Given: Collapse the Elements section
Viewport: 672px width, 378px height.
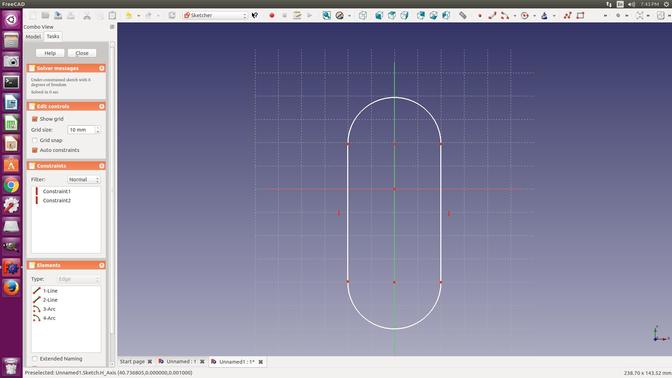Looking at the screenshot, I should (102, 265).
